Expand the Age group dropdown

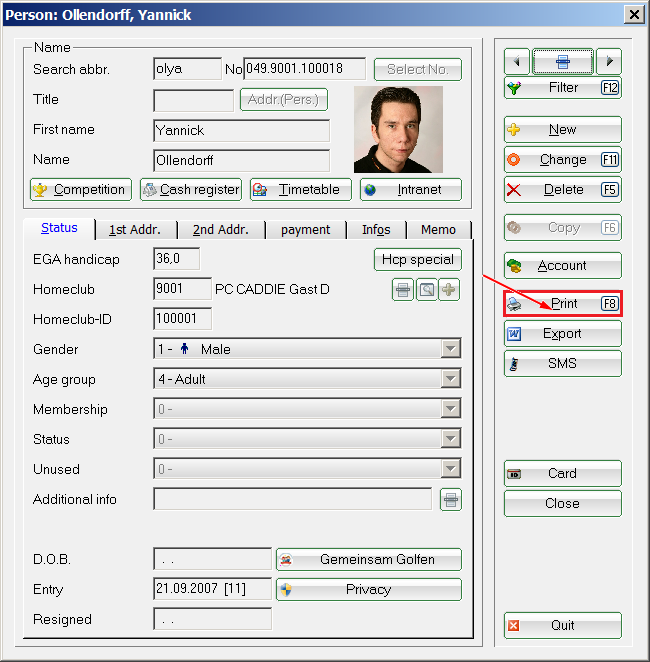[451, 379]
